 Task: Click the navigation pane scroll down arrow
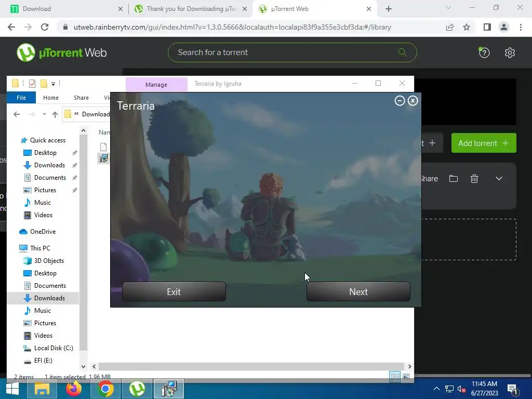pos(84,366)
